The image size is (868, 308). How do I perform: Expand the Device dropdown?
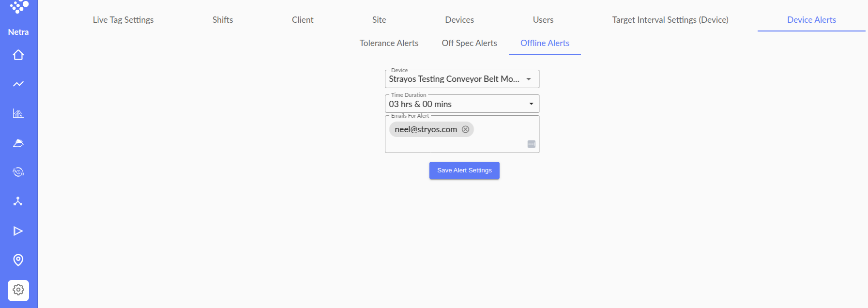click(x=529, y=79)
